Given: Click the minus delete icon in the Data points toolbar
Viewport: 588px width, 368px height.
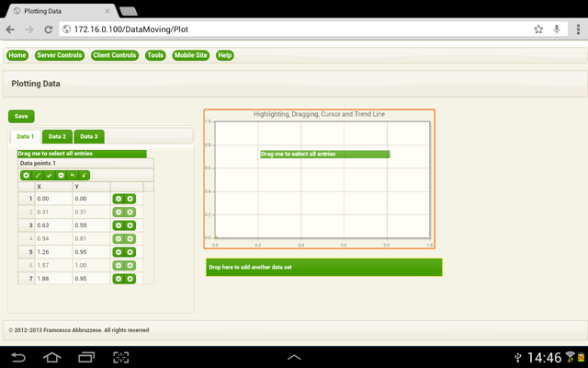Looking at the screenshot, I should click(61, 176).
